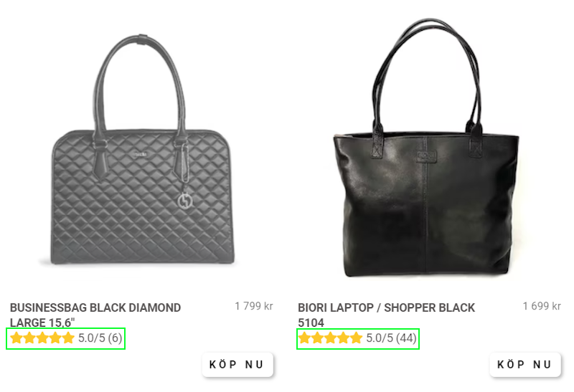Buy the Businessbag Black Diamond via KÖP NU
The width and height of the screenshot is (574, 392).
coord(237,365)
